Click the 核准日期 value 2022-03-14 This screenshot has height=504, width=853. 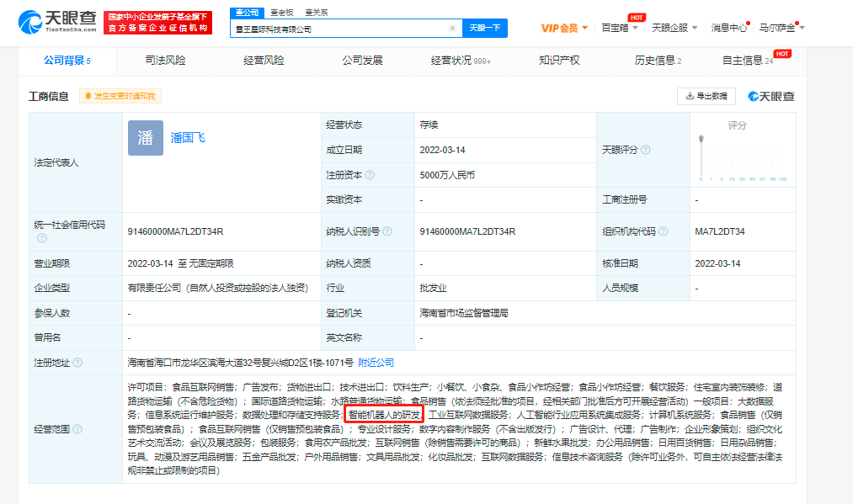point(717,263)
